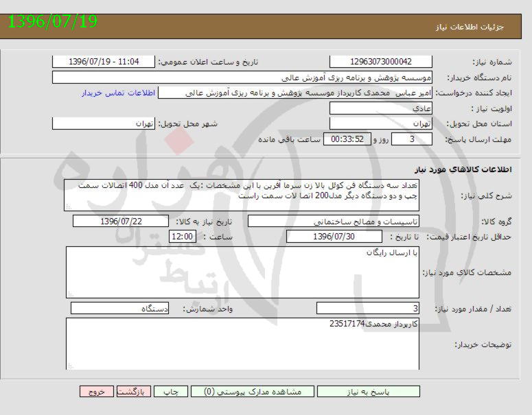Click the استان محل تحویل field

[381, 123]
